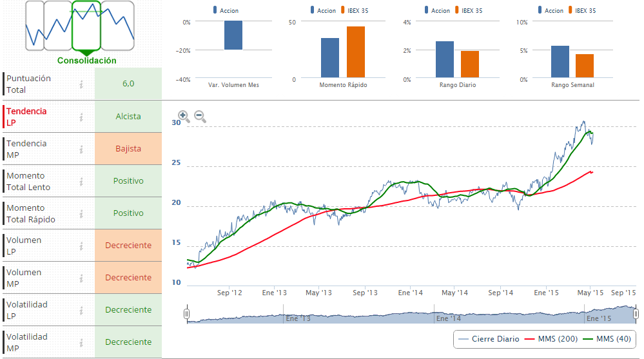Click blue Accion bar in Rango Diario

click(x=445, y=59)
